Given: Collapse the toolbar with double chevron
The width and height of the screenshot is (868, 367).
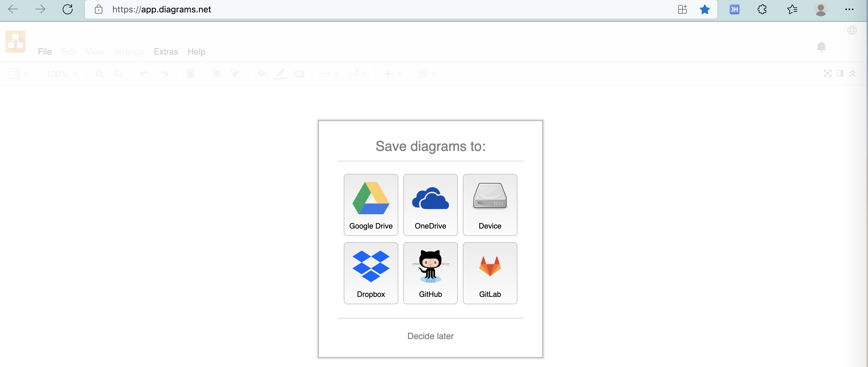Looking at the screenshot, I should [852, 74].
